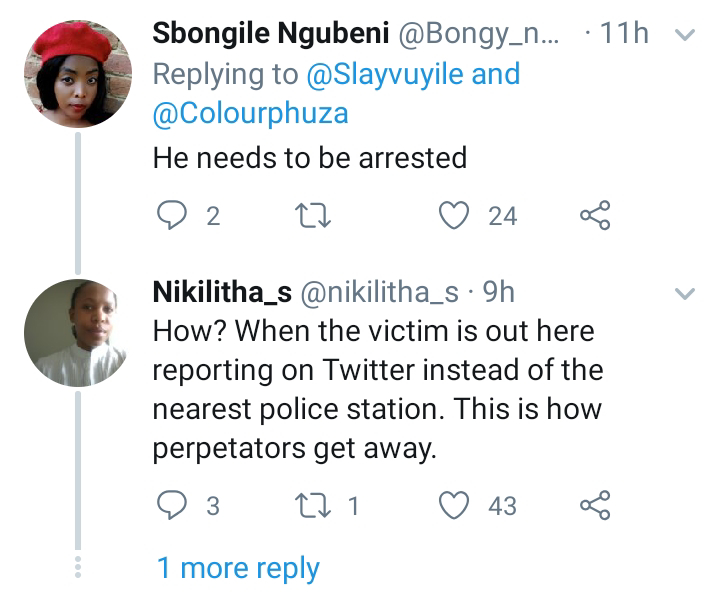Like Nikilitha_s's tweet with 43 likes
Screen dimensions: 720x611
click(x=456, y=505)
